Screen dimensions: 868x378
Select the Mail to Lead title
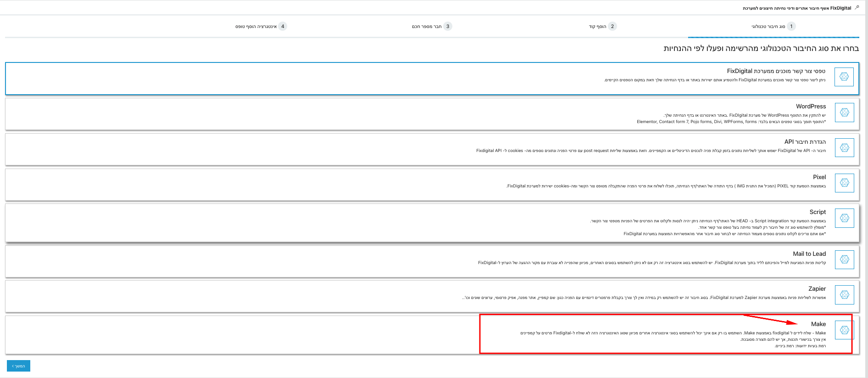[x=809, y=254]
